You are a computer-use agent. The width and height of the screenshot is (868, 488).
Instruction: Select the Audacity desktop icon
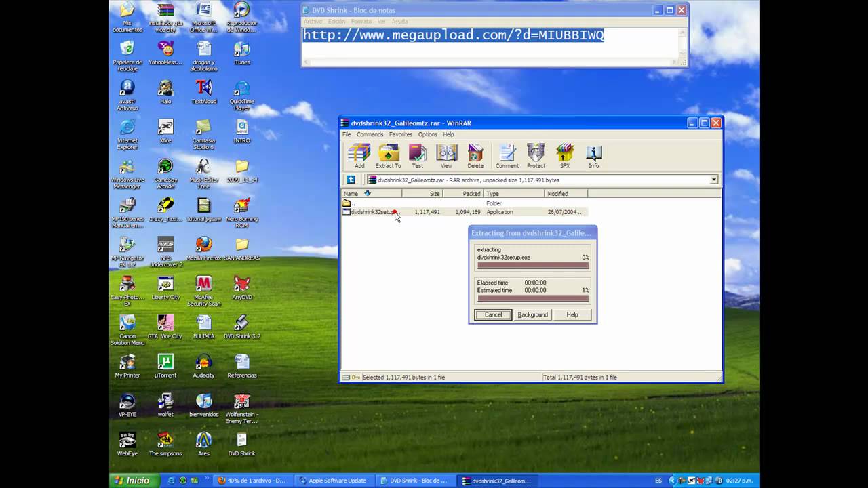coord(203,366)
